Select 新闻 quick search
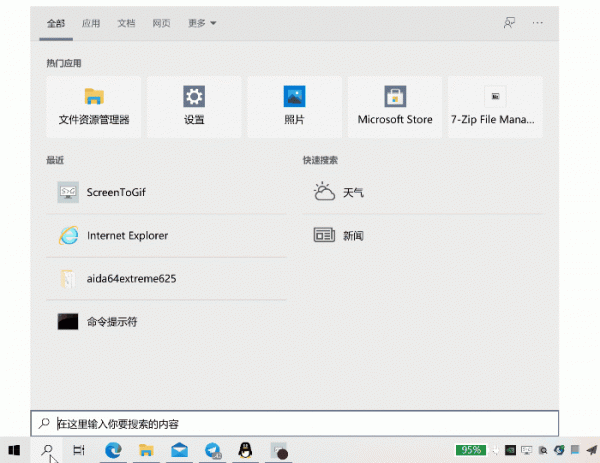This screenshot has width=600, height=463. (422, 235)
